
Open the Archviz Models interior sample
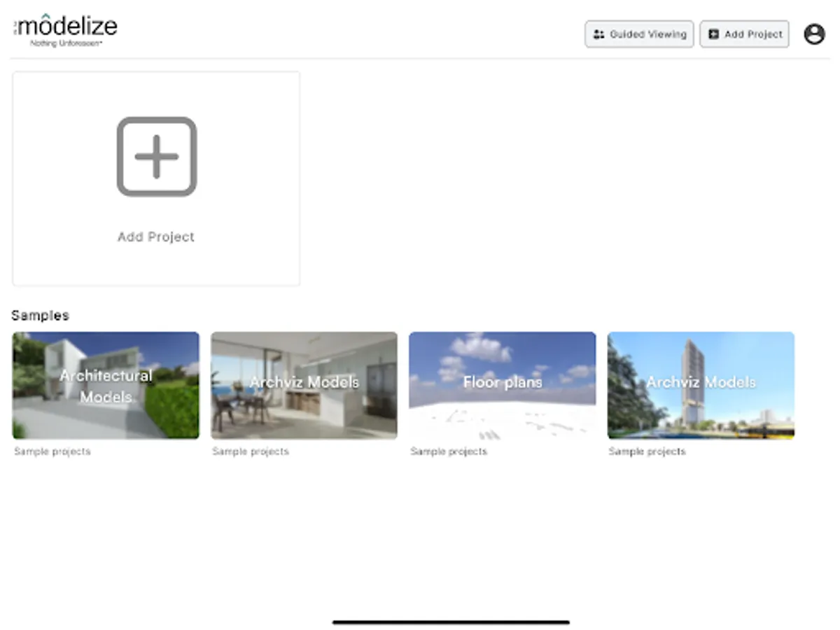pyautogui.click(x=304, y=385)
